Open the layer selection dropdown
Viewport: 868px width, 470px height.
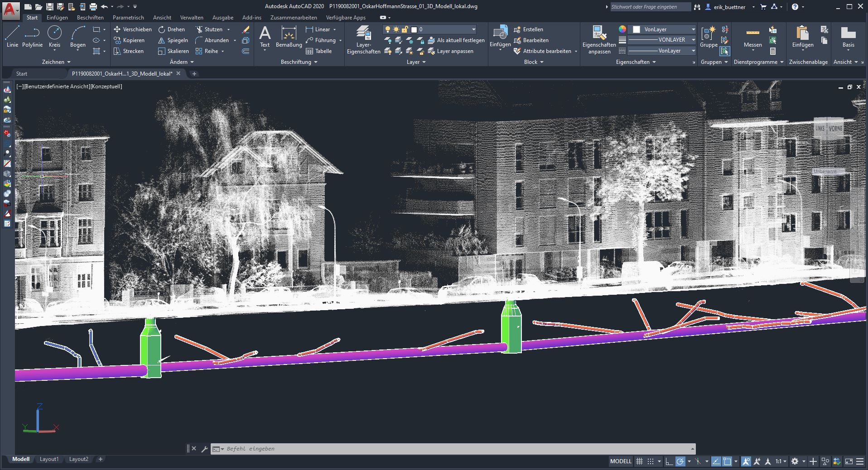click(x=473, y=29)
